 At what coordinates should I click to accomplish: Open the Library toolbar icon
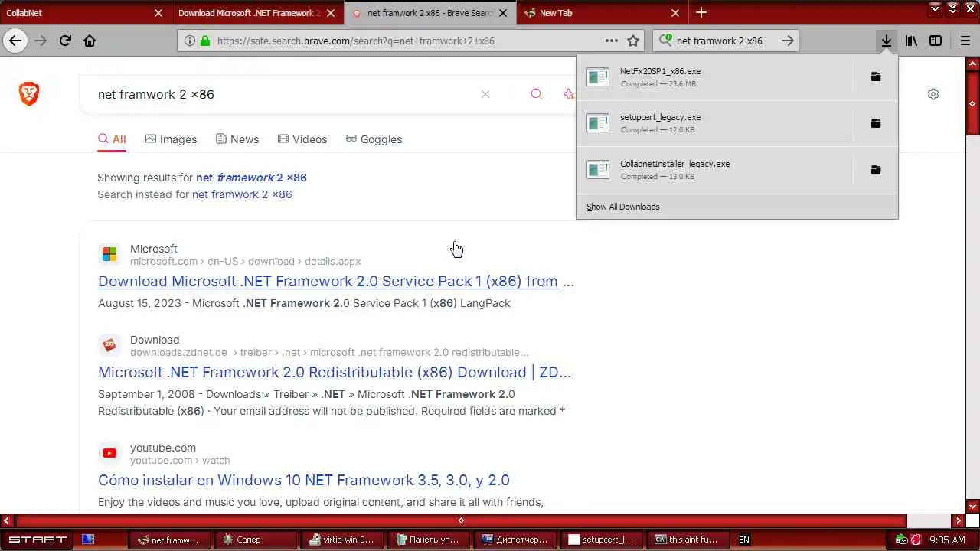point(911,41)
